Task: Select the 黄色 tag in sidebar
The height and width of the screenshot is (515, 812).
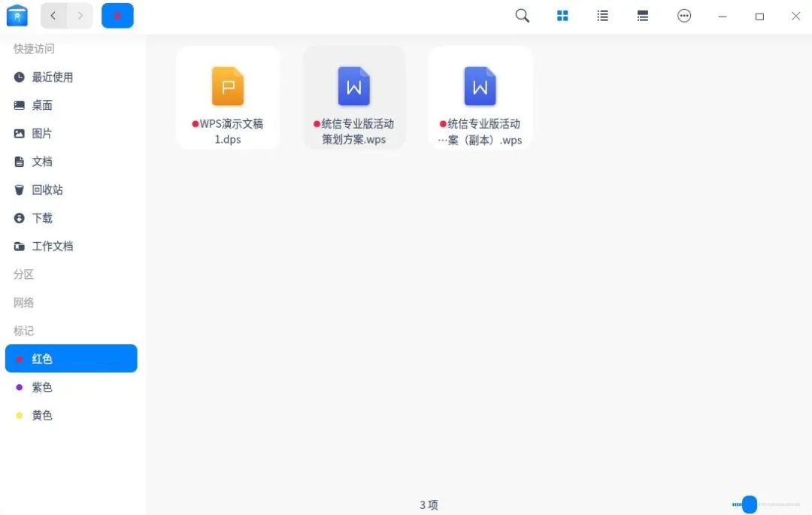Action: [71, 415]
